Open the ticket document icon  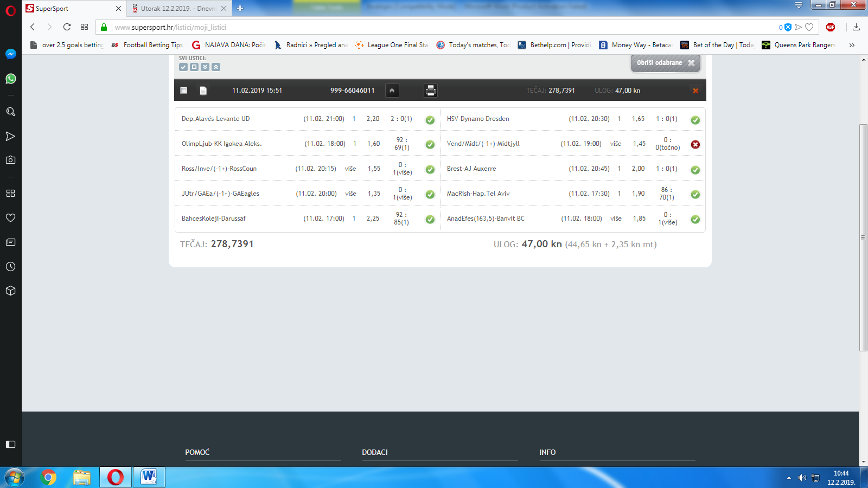tap(203, 91)
